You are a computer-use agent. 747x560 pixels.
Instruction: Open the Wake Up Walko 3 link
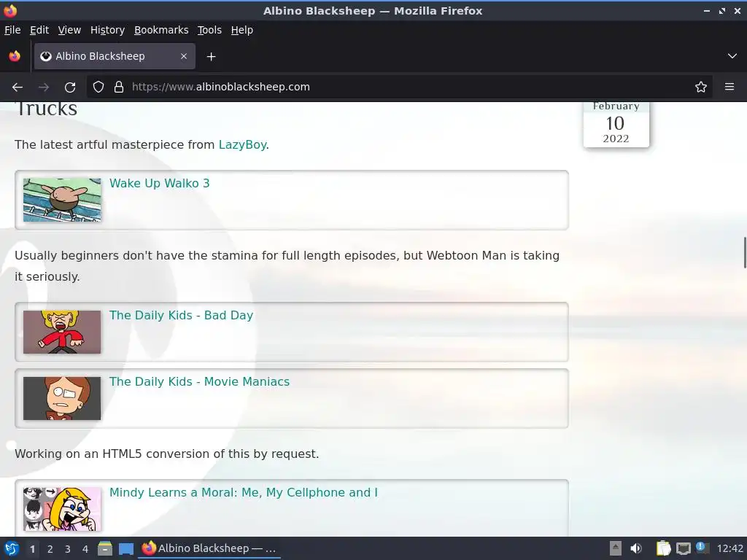coord(160,183)
